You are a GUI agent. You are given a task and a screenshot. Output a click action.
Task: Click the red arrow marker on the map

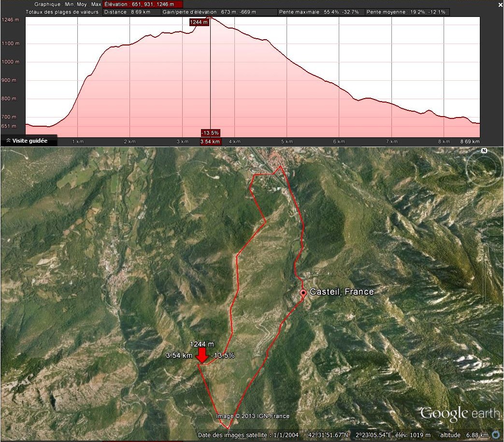(x=202, y=355)
